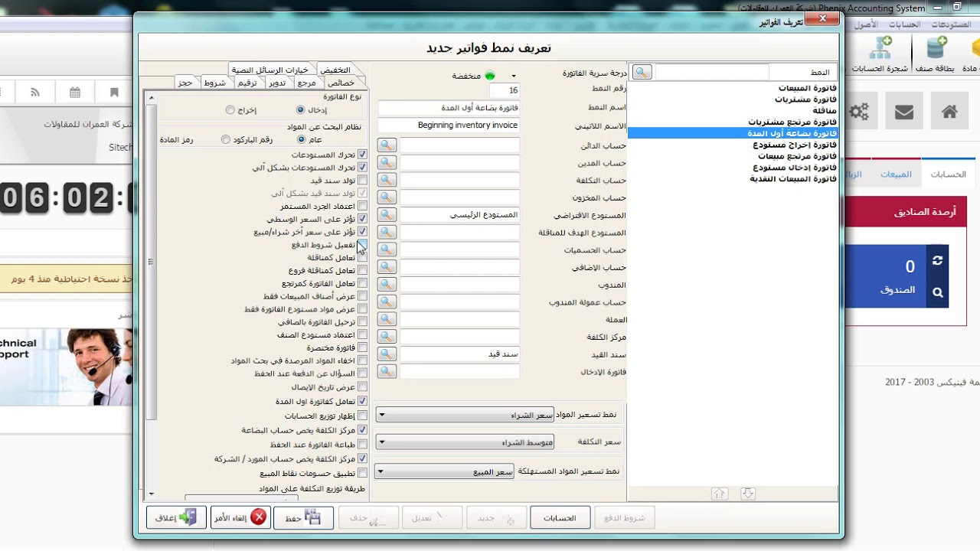Image resolution: width=980 pixels, height=551 pixels.
Task: Open home icon in Phenix main window
Action: [x=949, y=112]
